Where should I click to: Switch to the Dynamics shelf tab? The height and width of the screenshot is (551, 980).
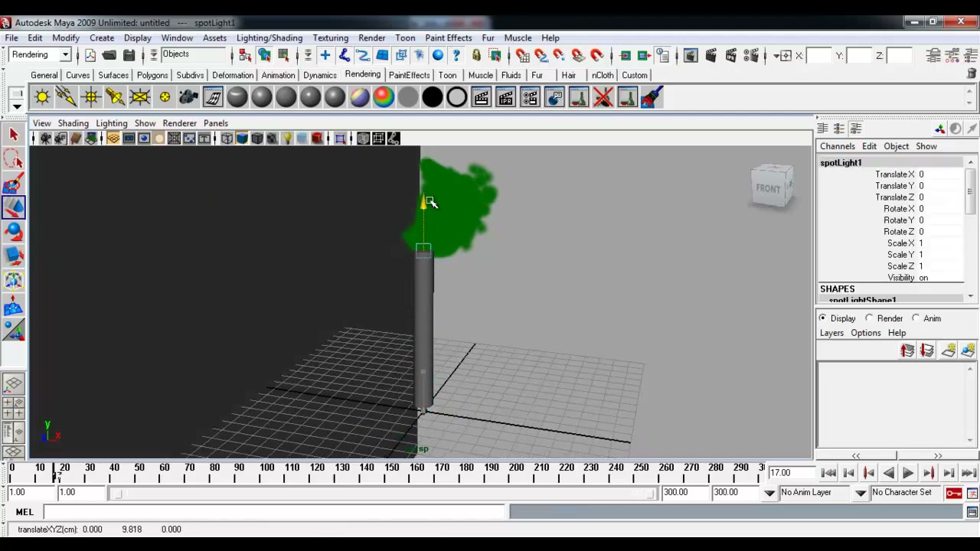pos(320,75)
